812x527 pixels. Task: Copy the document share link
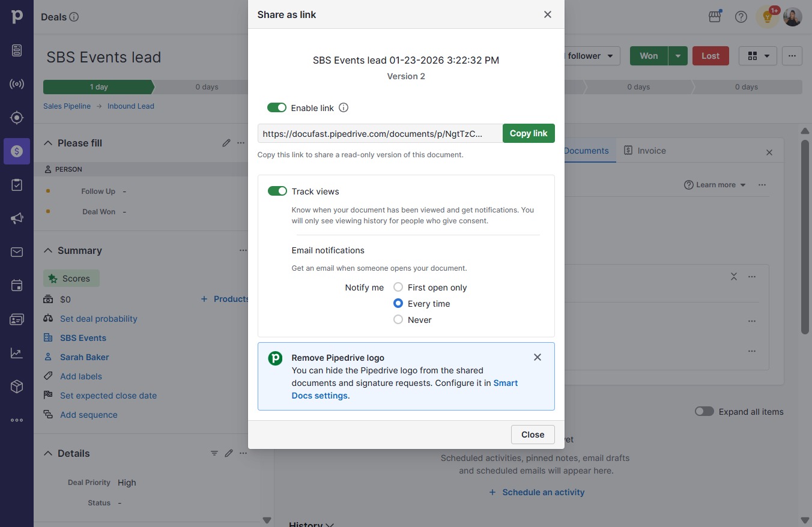(529, 133)
